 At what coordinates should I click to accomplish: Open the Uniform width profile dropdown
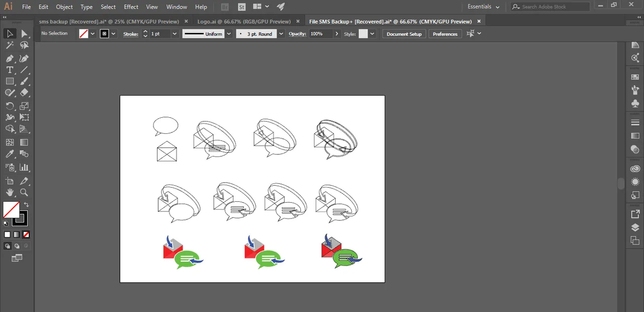(229, 34)
